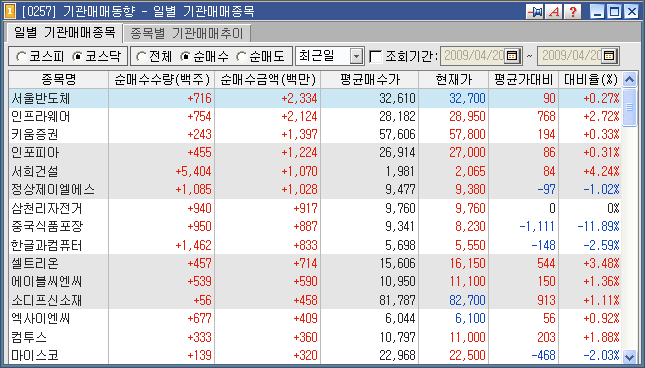
Task: Sort by 순매수금액(백만) column header
Action: click(x=267, y=79)
